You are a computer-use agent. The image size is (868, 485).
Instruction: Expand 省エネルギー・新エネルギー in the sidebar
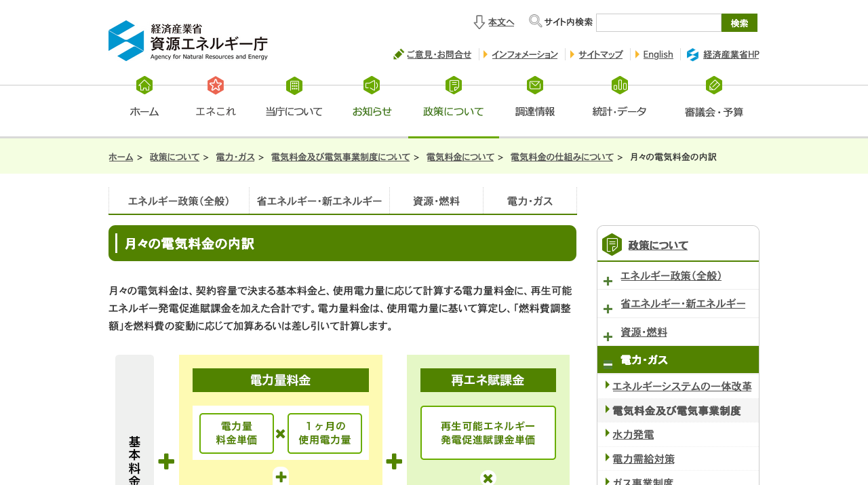click(607, 308)
